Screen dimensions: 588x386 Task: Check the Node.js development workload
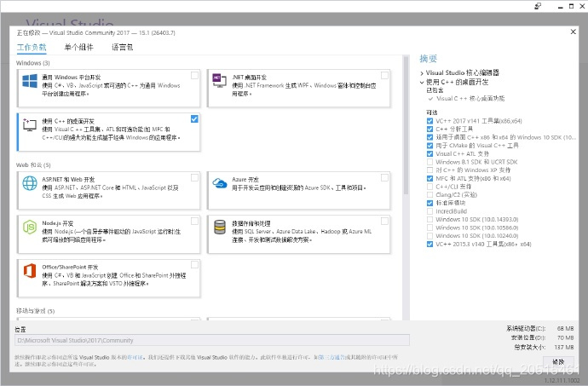tap(194, 221)
